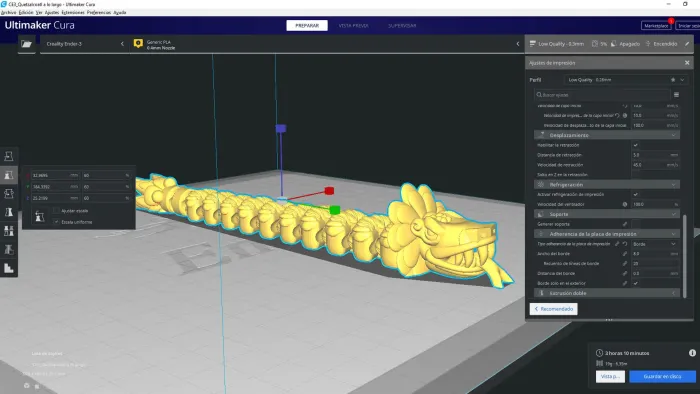Switch to the VISTA PREVIA tab
Viewport: 700px width, 394px height.
pos(353,25)
